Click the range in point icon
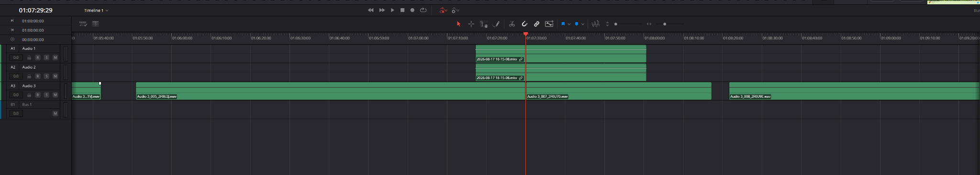Image resolution: width=980 pixels, height=175 pixels. coord(12,21)
